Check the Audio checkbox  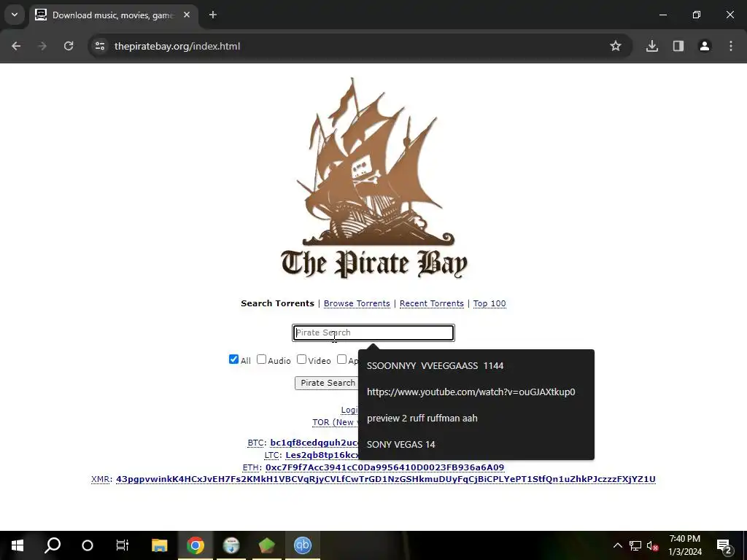[x=261, y=359]
